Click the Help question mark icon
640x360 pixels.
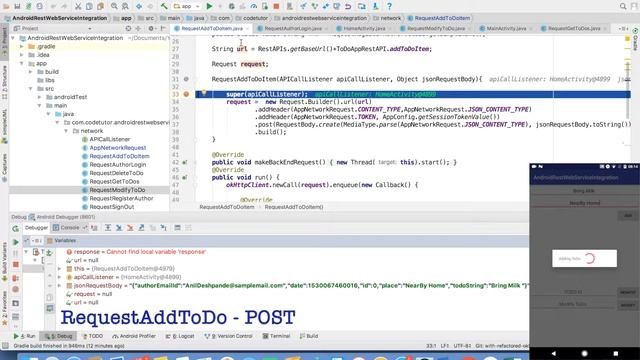click(389, 6)
